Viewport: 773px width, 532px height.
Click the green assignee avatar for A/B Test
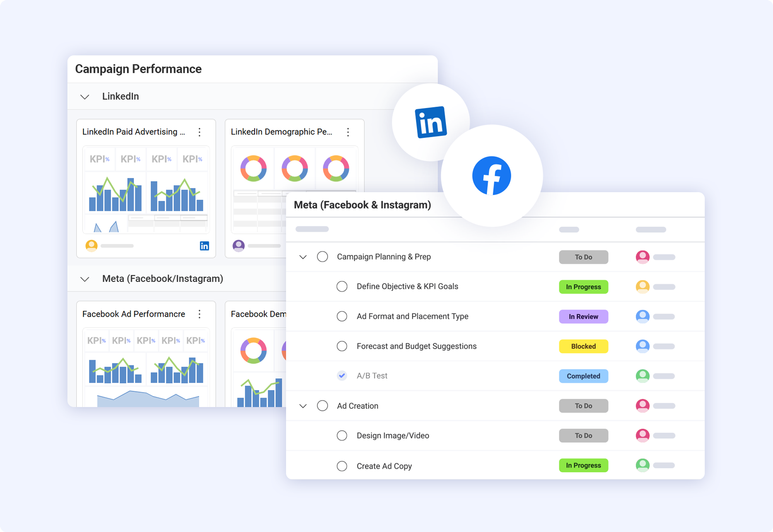[x=643, y=376]
